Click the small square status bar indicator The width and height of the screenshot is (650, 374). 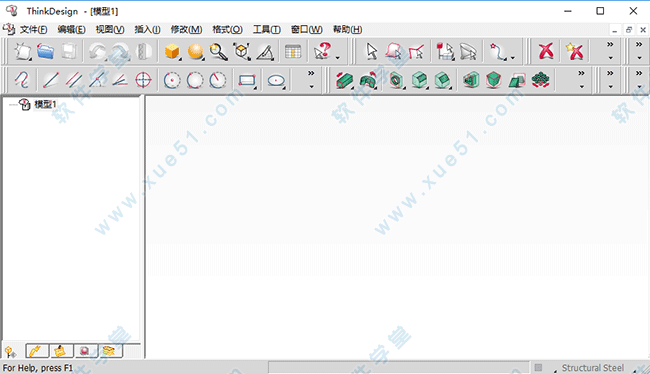coord(538,367)
